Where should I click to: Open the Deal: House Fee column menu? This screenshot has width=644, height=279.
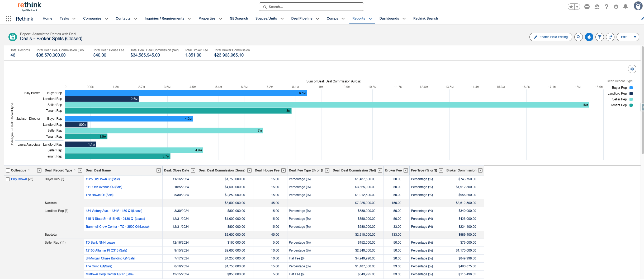[283, 170]
